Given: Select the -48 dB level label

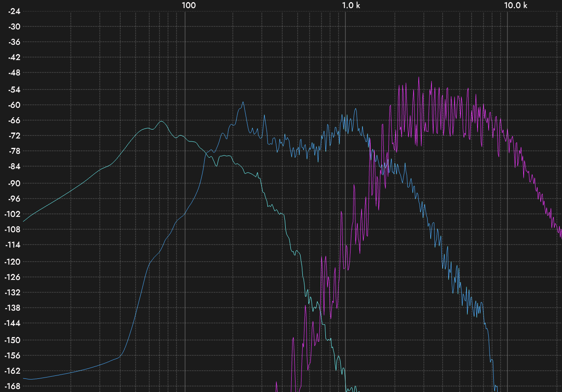Looking at the screenshot, I should [x=14, y=72].
